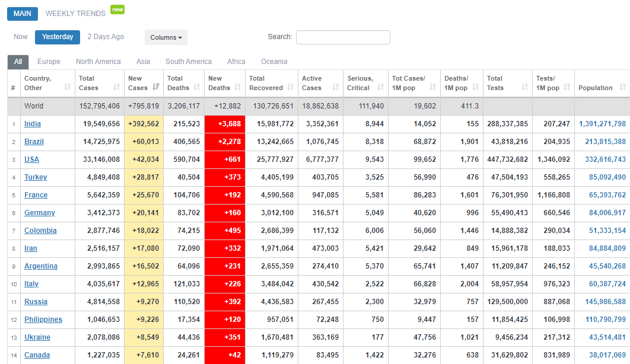Select the Yesterday data toggle
This screenshot has width=630, height=364.
58,37
